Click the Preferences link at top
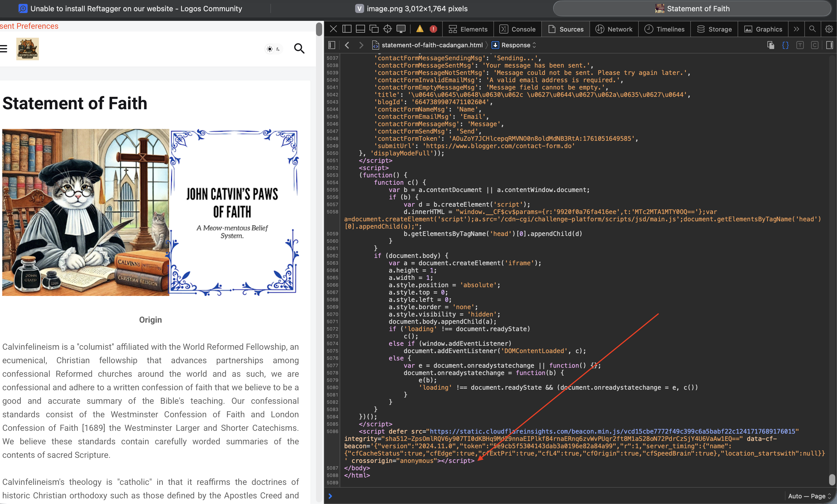Viewport: 837px width, 504px height. tap(37, 26)
